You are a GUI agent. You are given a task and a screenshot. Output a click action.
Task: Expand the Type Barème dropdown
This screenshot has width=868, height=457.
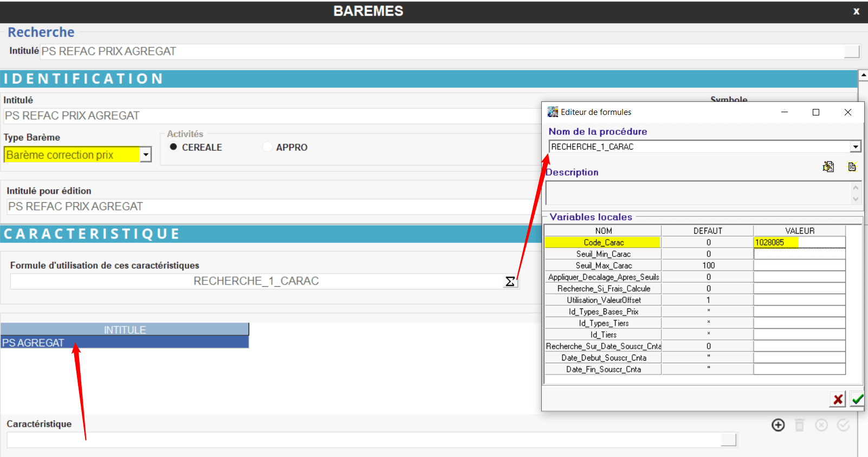[146, 155]
